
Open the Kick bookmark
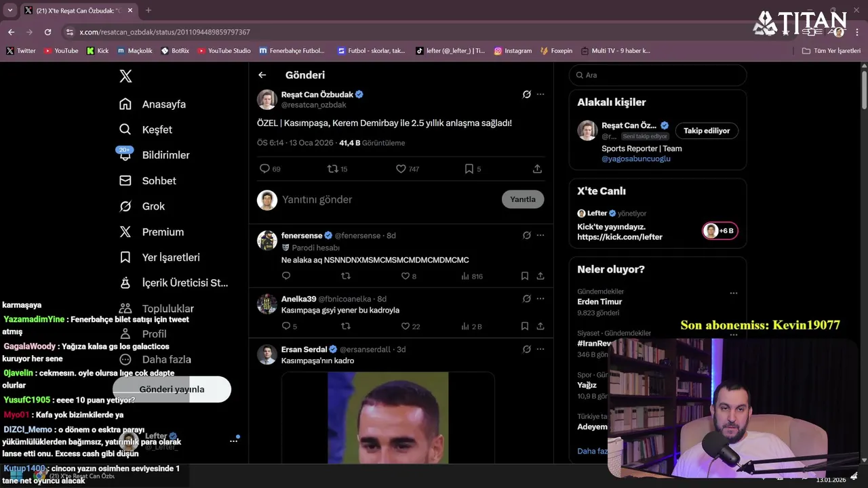pyautogui.click(x=98, y=51)
